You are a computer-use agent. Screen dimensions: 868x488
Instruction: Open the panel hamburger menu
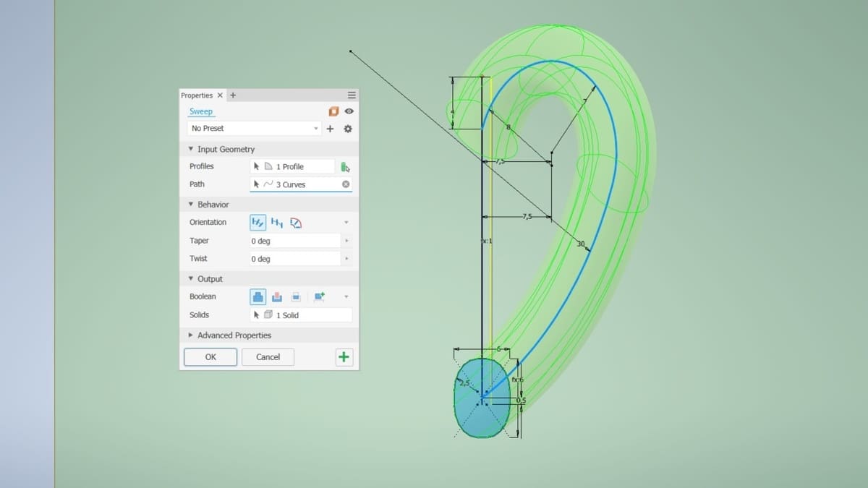[x=351, y=95]
